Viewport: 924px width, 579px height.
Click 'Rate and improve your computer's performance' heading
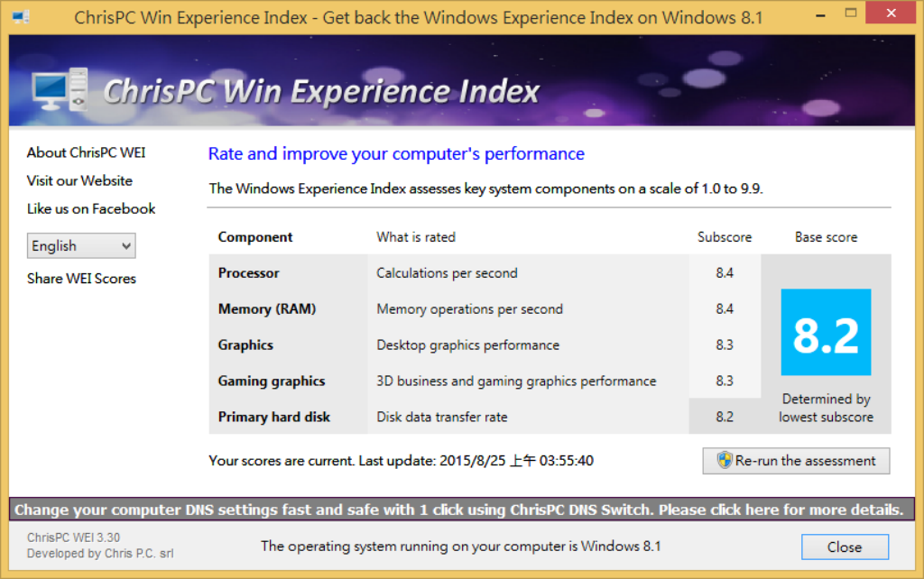click(396, 153)
